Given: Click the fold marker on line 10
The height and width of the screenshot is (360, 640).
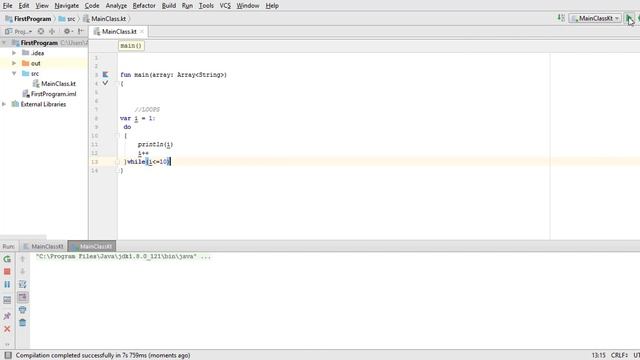Looking at the screenshot, I should pos(117,136).
